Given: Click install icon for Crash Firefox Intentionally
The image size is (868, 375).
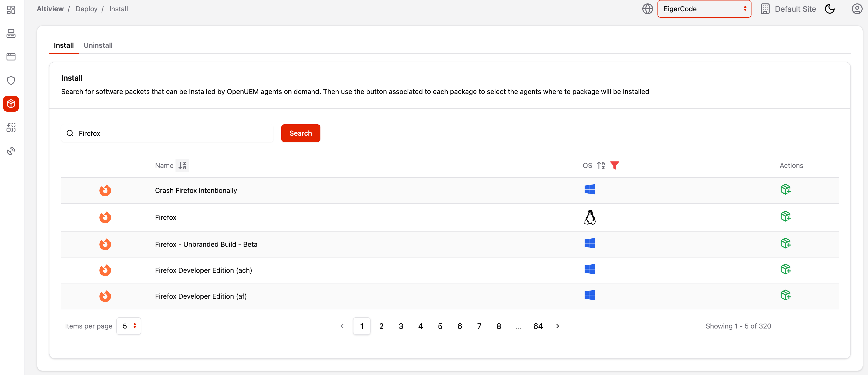Looking at the screenshot, I should 785,189.
